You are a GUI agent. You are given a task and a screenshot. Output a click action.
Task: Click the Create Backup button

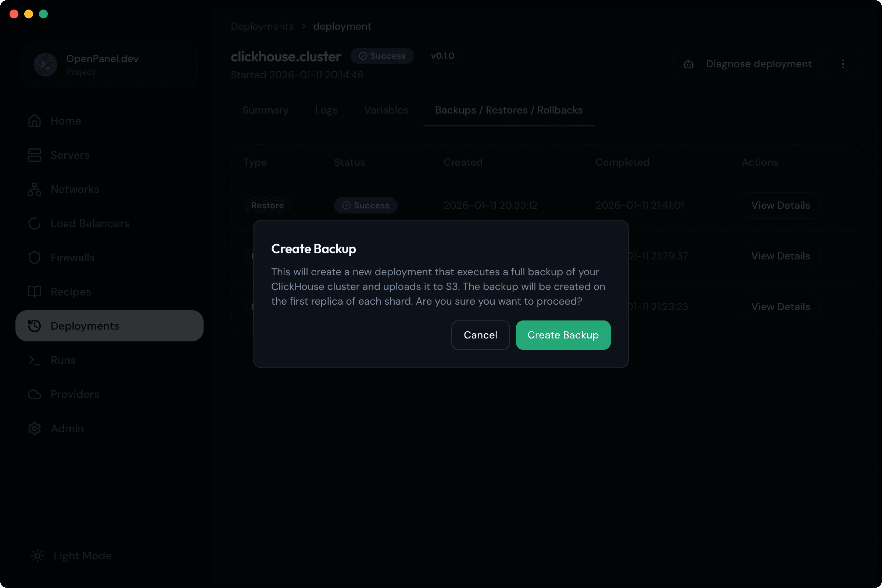[563, 335]
